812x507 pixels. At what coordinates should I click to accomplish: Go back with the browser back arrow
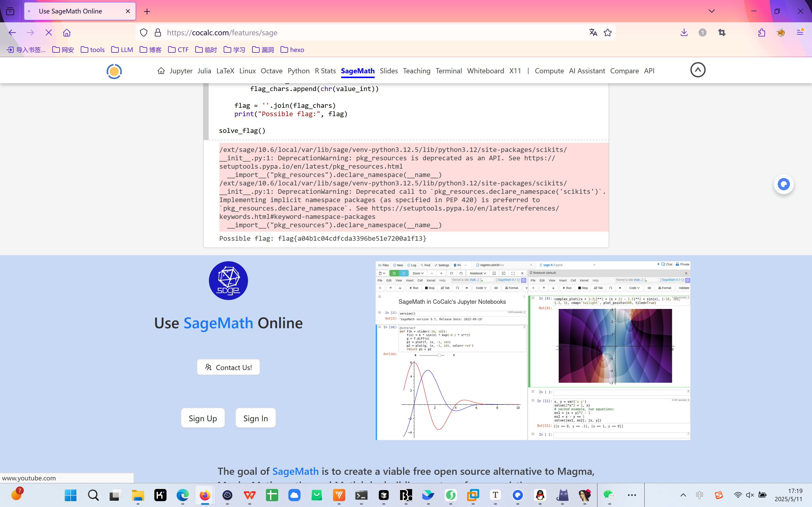pyautogui.click(x=12, y=32)
